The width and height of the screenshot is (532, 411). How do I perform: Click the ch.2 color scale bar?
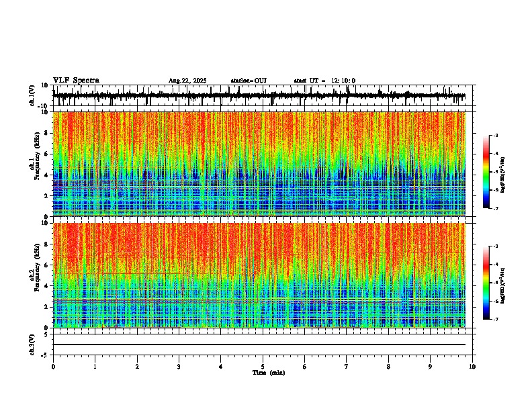486,283
